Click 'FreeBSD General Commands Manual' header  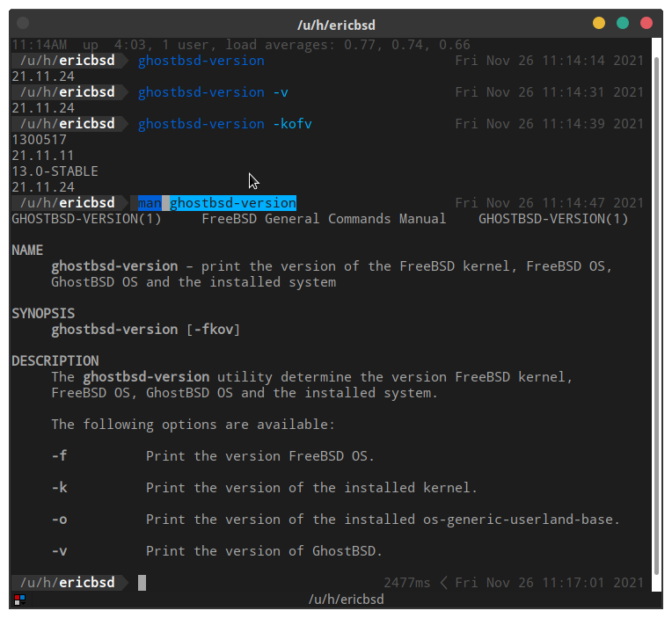(x=324, y=219)
